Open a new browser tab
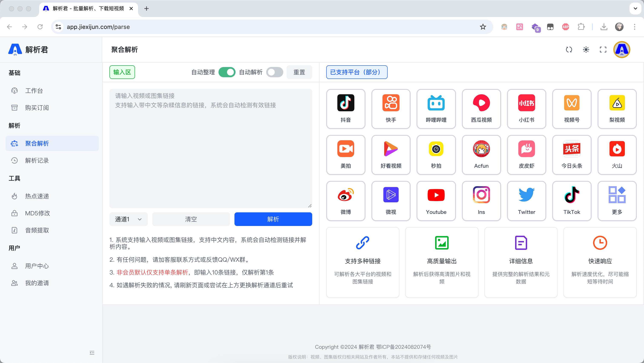The width and height of the screenshot is (644, 363). pyautogui.click(x=147, y=9)
